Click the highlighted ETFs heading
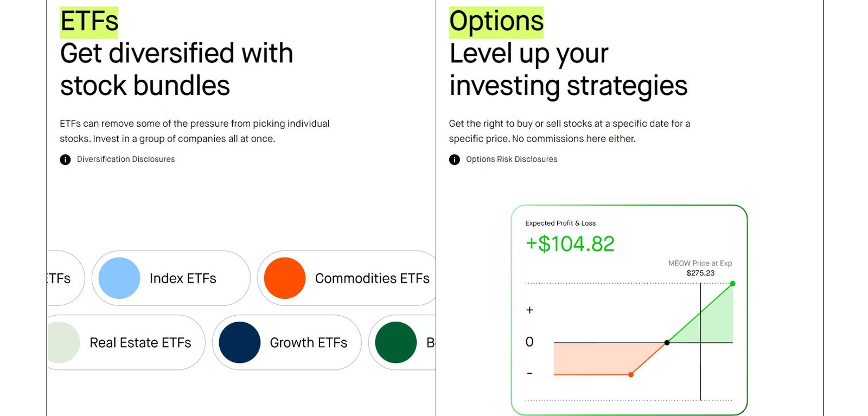Image resolution: width=868 pixels, height=416 pixels. 89,22
